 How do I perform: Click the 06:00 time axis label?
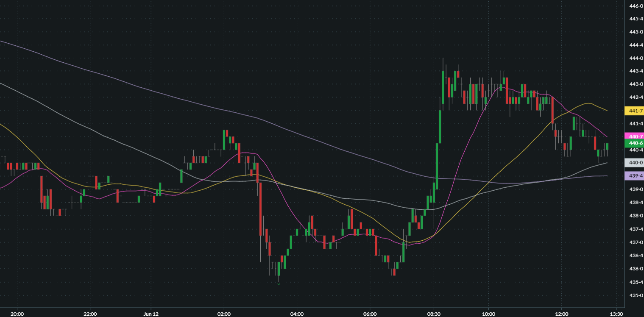(370, 314)
